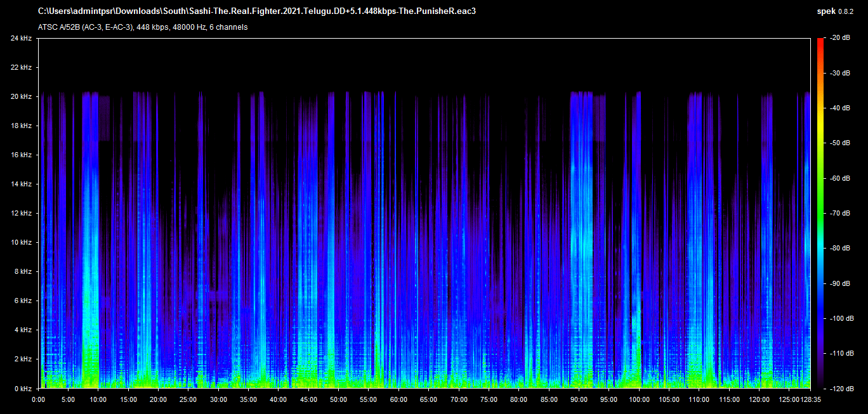Click the 12 kHz frequency axis label
The height and width of the screenshot is (414, 868).
click(21, 213)
